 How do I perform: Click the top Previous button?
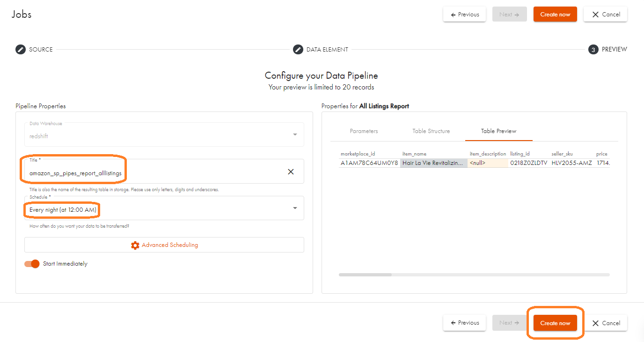(465, 15)
